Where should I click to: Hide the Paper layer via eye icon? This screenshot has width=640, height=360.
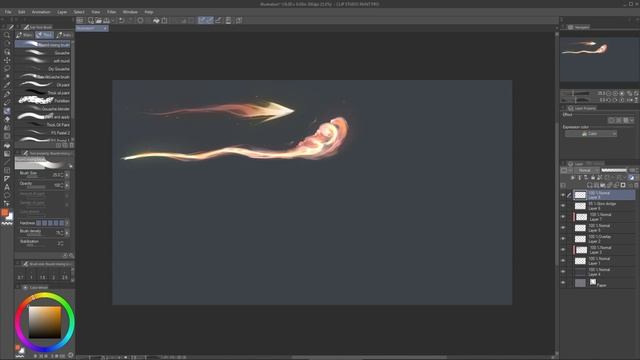[563, 283]
